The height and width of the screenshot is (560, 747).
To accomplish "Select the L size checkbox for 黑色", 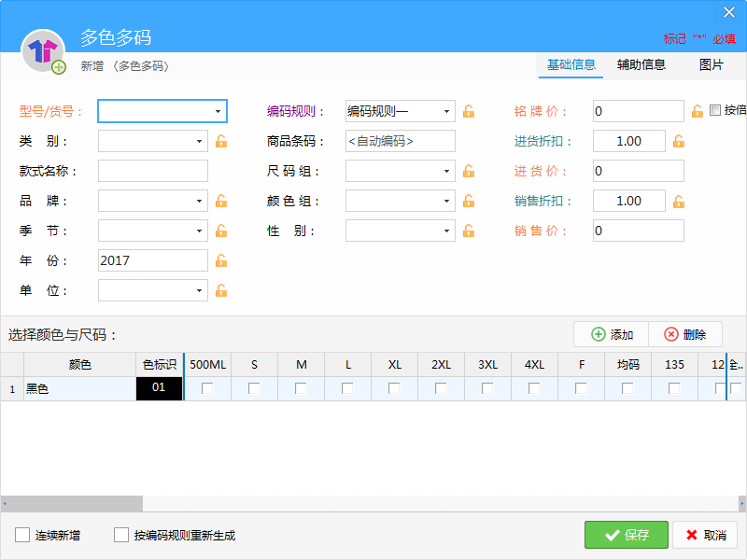I will pos(347,388).
